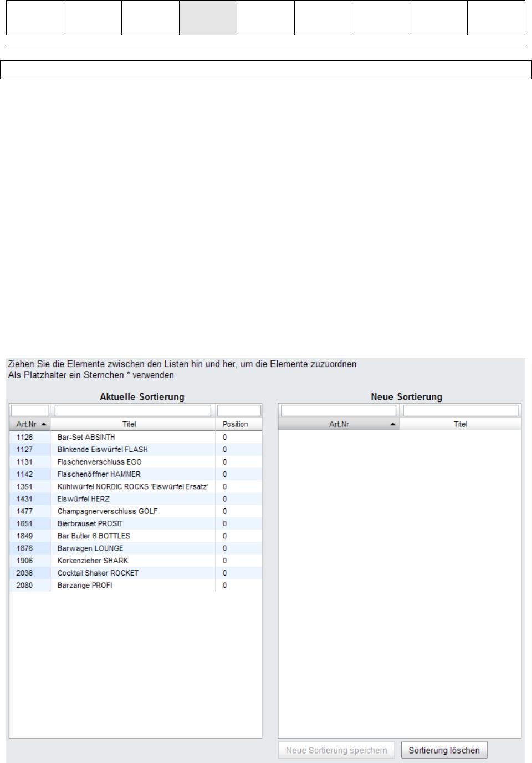Click article number 1126
Viewport: 532px width, 763px height.
click(x=24, y=438)
